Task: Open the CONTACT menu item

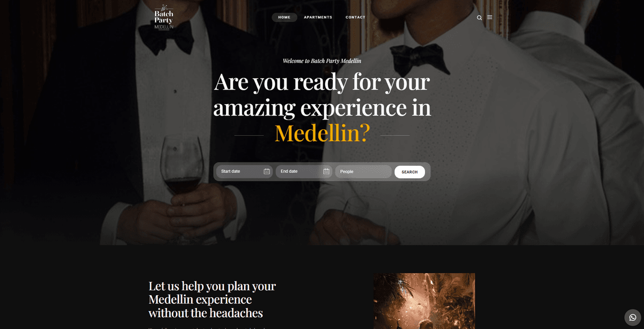Action: [x=355, y=17]
